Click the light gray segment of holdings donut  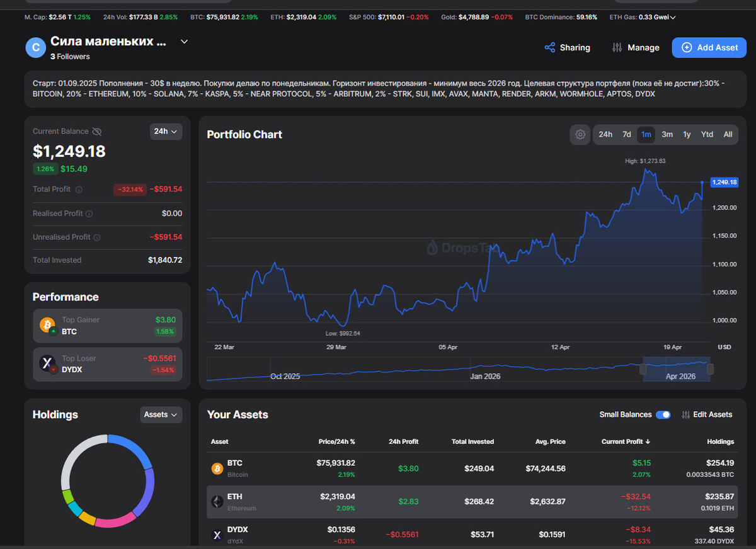point(81,457)
